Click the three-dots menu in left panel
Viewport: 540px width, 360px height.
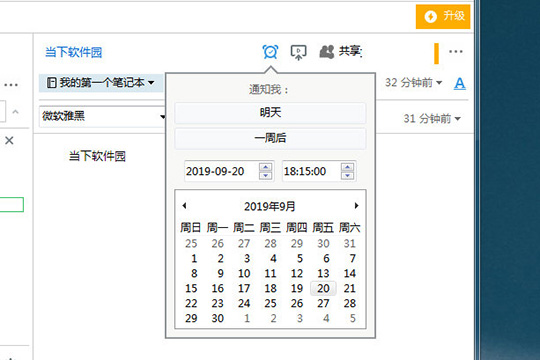coord(11,85)
